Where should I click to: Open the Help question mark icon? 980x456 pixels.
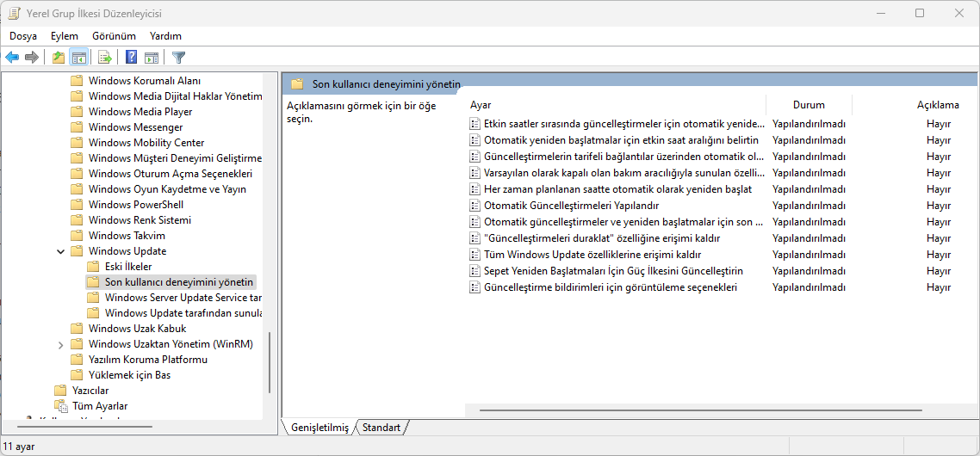coord(131,58)
